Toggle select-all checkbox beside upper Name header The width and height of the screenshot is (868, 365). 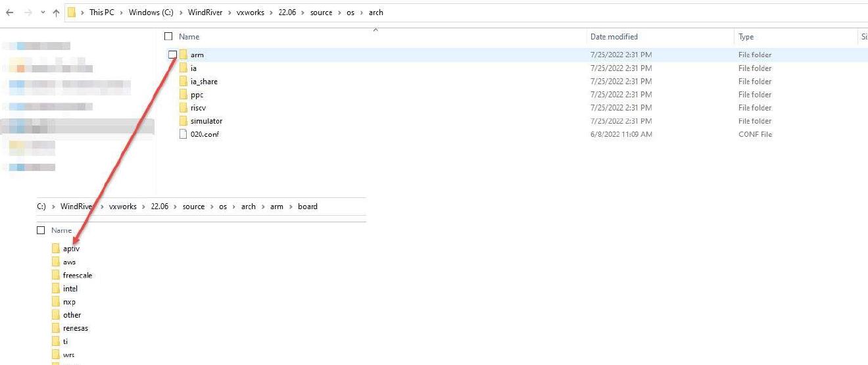[168, 37]
